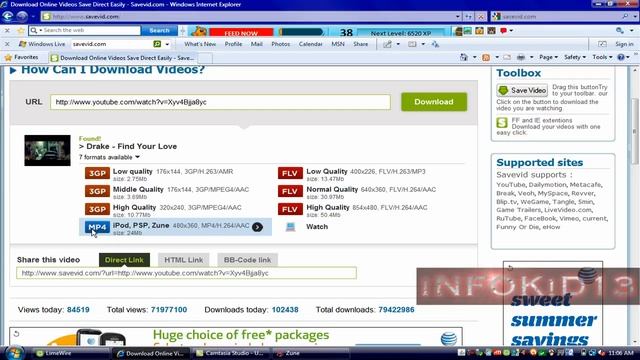Viewport: 640px width, 360px height.
Task: Click the 3GP Low quality format badge
Action: coord(97,173)
